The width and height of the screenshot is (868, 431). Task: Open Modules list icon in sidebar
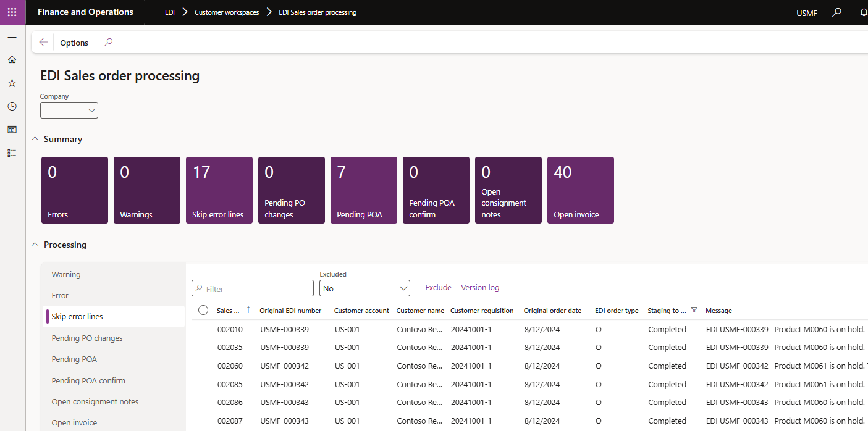tap(12, 153)
